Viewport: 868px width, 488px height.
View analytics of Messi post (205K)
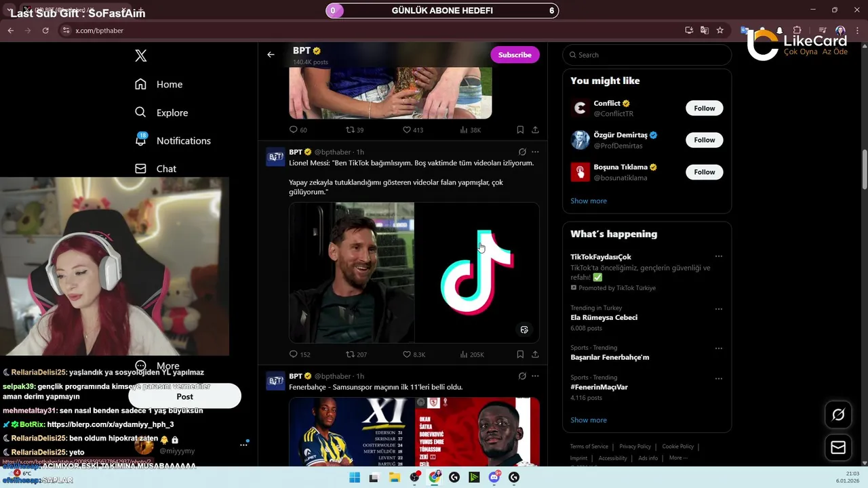471,354
